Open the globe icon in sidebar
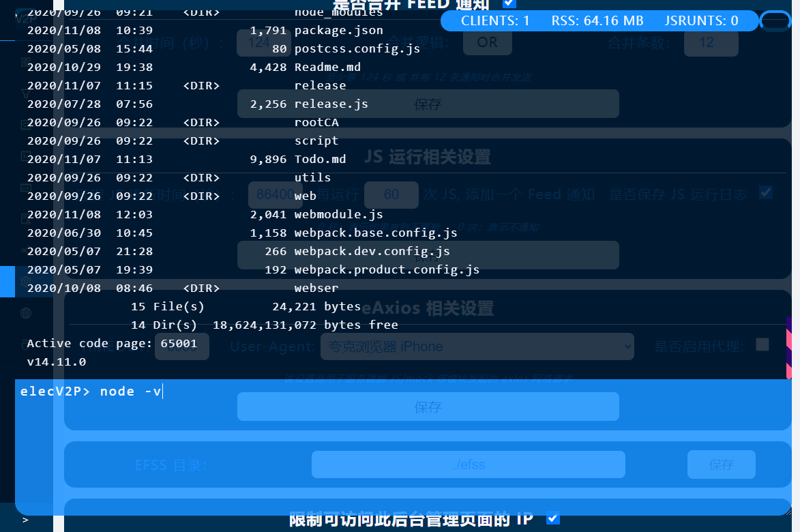The width and height of the screenshot is (800, 532). pos(25,313)
